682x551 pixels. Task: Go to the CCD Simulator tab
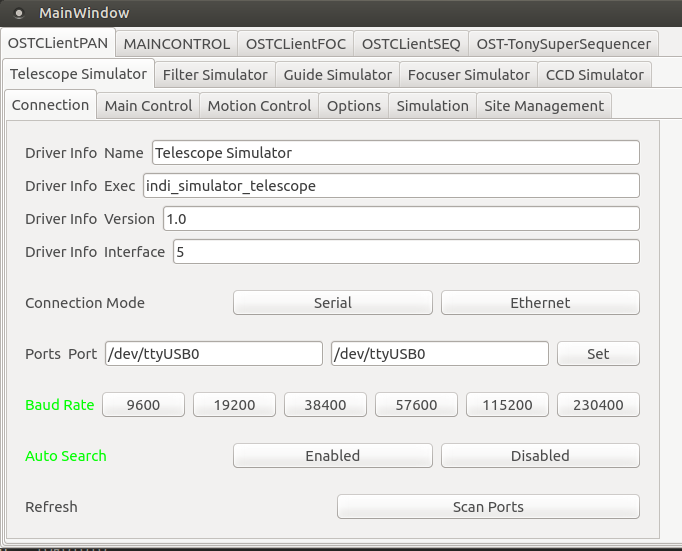click(x=595, y=75)
